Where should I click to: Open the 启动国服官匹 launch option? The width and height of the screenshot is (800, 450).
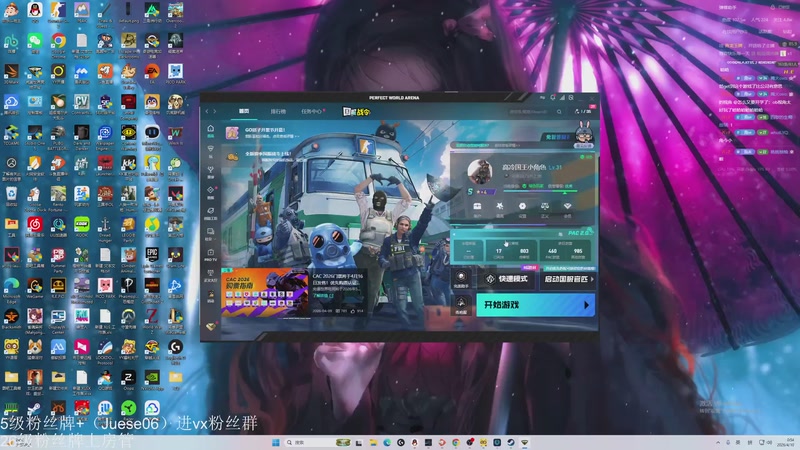(567, 279)
